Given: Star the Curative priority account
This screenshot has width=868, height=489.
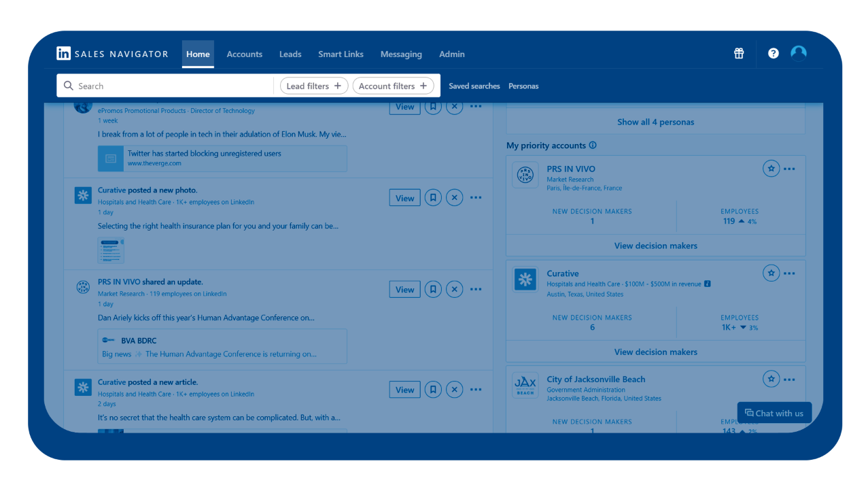Looking at the screenshot, I should [771, 273].
